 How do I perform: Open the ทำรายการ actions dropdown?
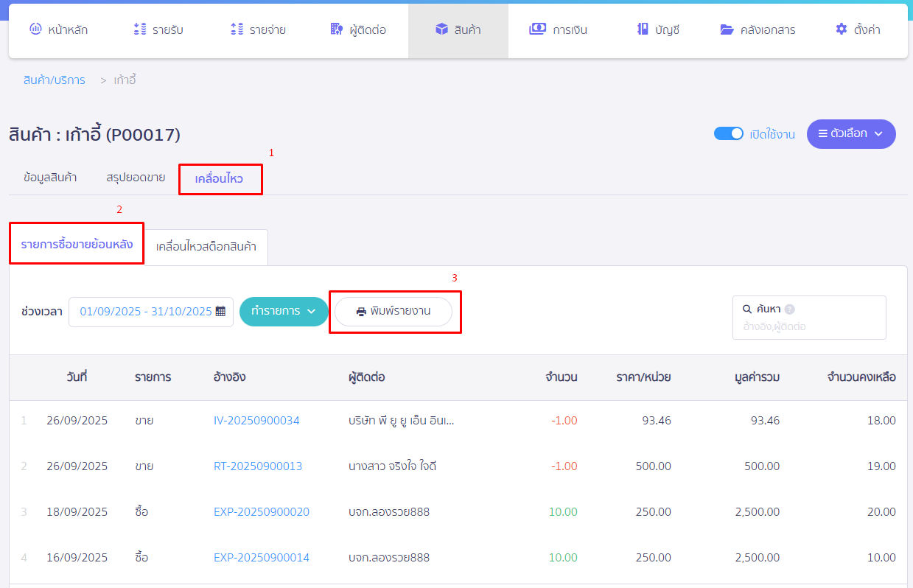pos(284,312)
